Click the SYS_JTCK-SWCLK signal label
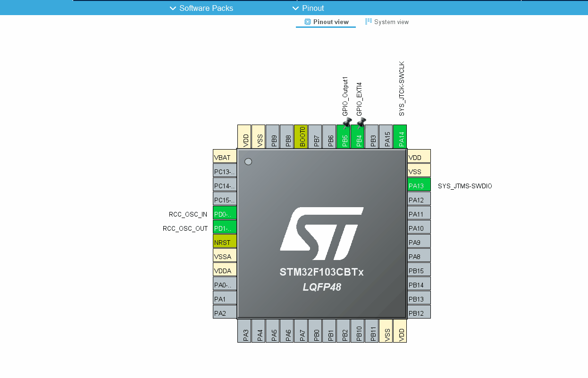588x378 pixels. (402, 89)
